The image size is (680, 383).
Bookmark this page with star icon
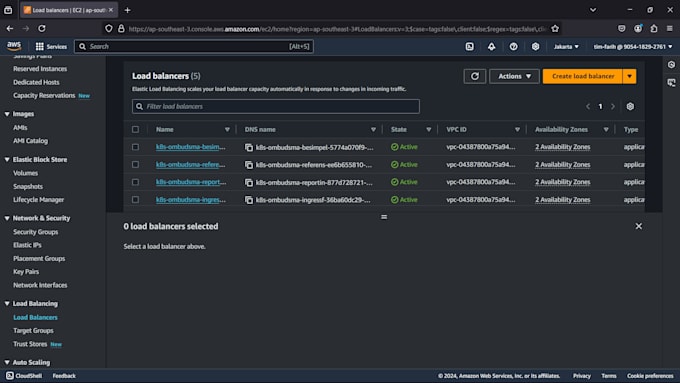click(x=555, y=29)
